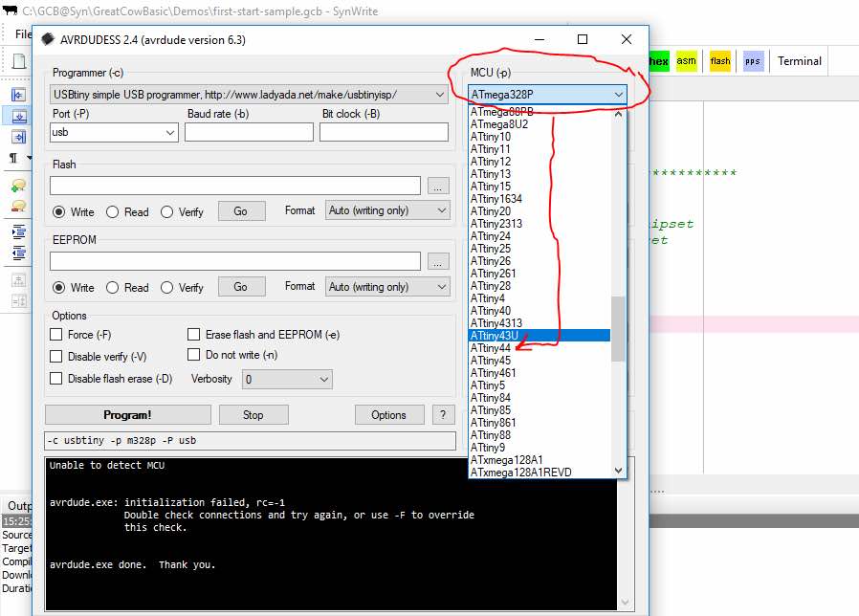Toggle SynWrite right side panel icon
The width and height of the screenshot is (859, 616).
point(18,137)
